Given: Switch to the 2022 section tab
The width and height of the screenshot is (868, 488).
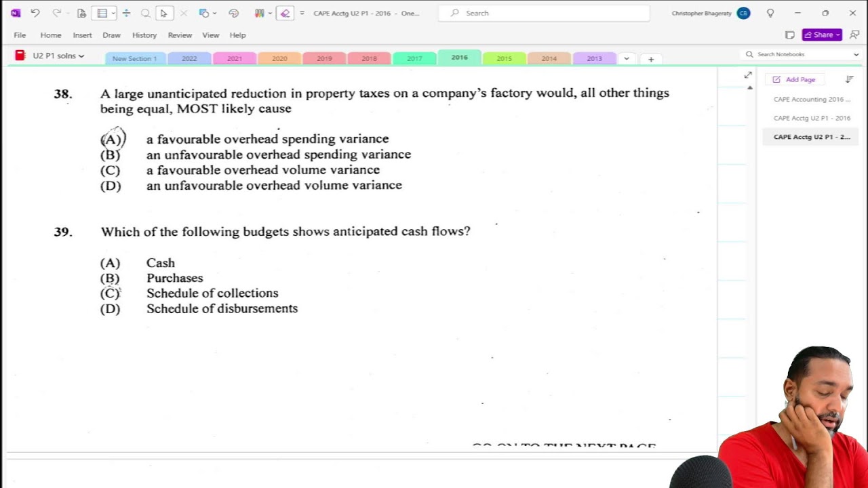Looking at the screenshot, I should [x=189, y=59].
